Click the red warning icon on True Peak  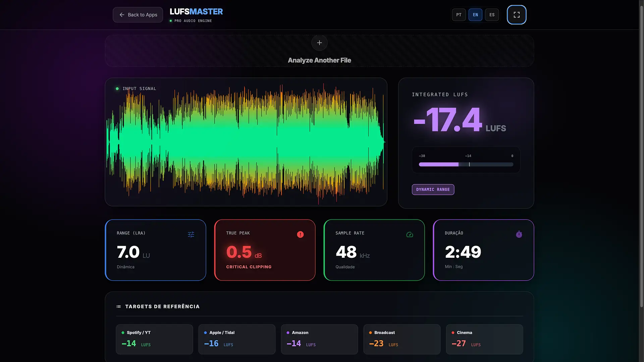click(300, 235)
